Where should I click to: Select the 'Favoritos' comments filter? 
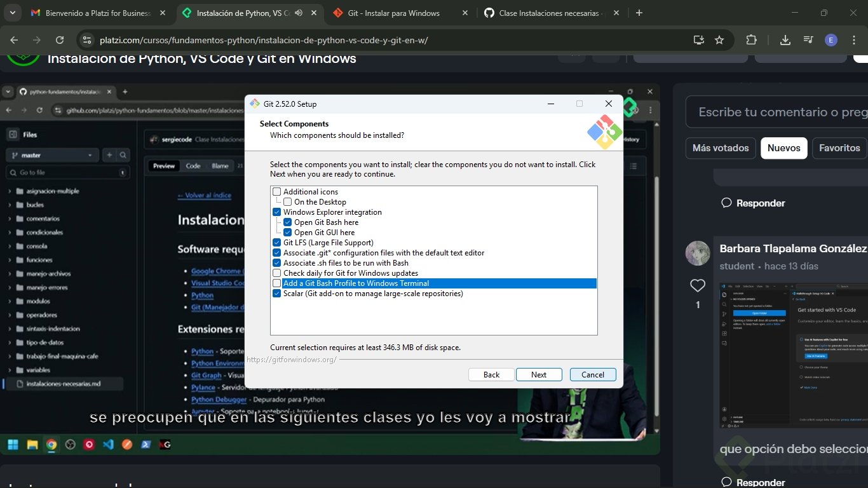839,148
